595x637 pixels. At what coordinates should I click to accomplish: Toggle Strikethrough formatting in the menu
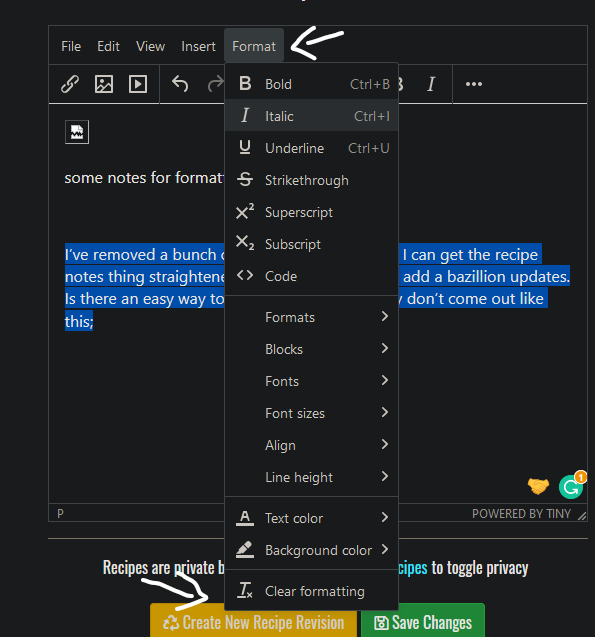tap(312, 180)
